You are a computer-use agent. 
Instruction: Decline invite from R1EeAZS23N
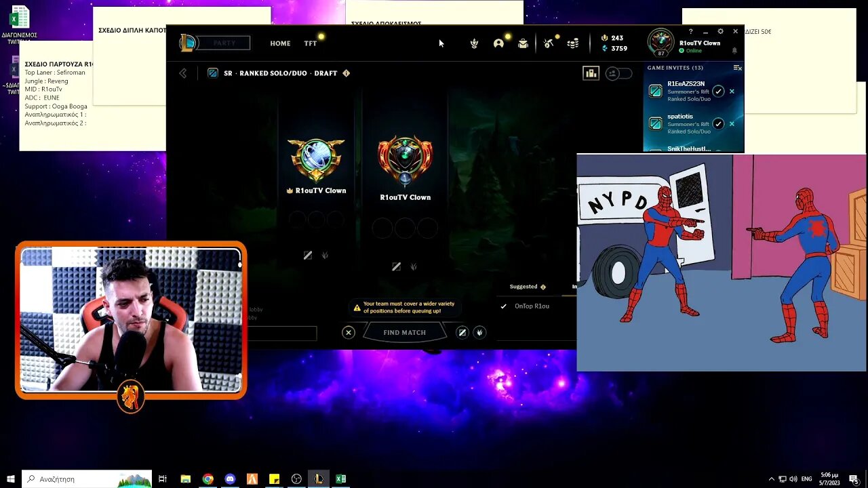click(732, 91)
